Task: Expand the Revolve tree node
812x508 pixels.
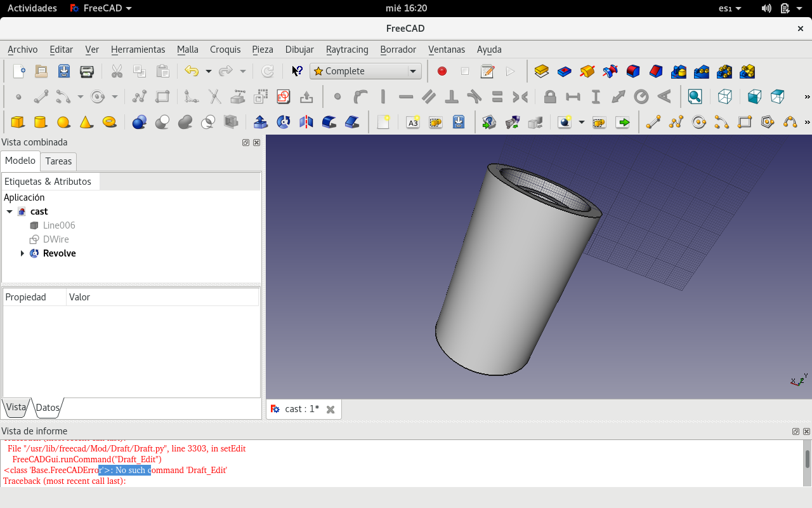Action: point(23,253)
